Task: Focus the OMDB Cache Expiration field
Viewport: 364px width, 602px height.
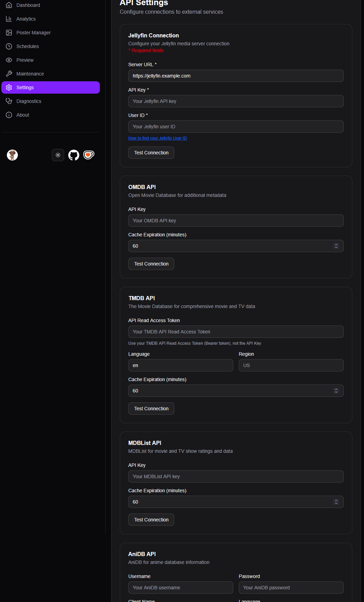Action: coord(236,246)
